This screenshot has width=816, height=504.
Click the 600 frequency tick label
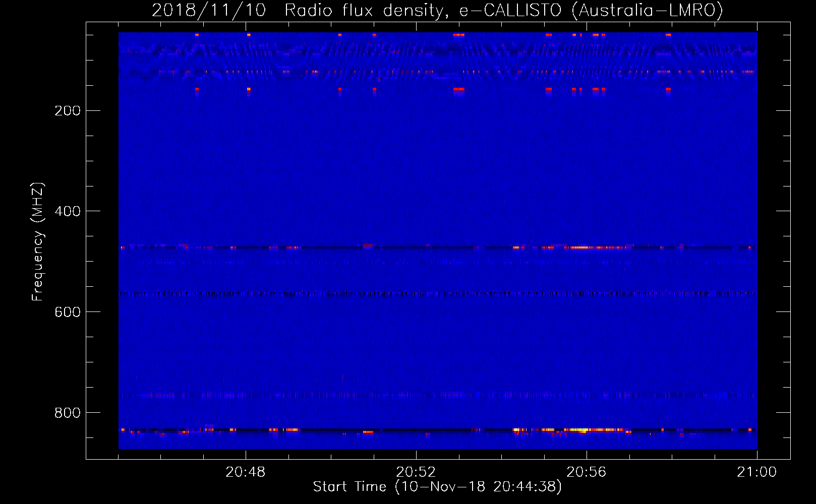(x=68, y=312)
